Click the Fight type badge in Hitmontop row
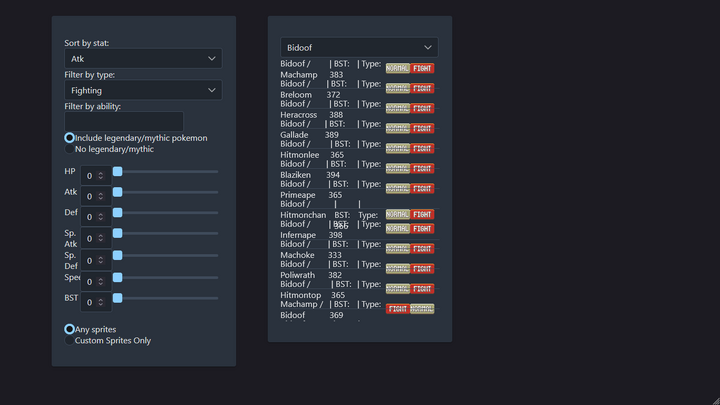The width and height of the screenshot is (720, 405). click(422, 289)
